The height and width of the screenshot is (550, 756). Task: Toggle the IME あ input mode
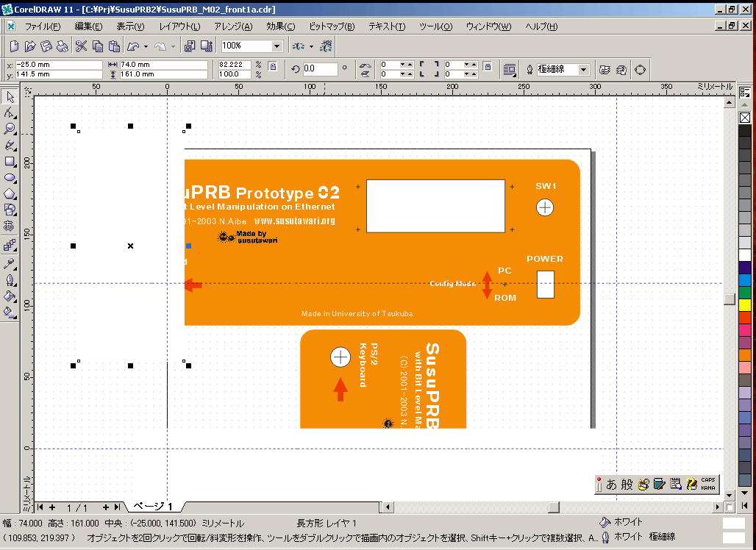(611, 484)
